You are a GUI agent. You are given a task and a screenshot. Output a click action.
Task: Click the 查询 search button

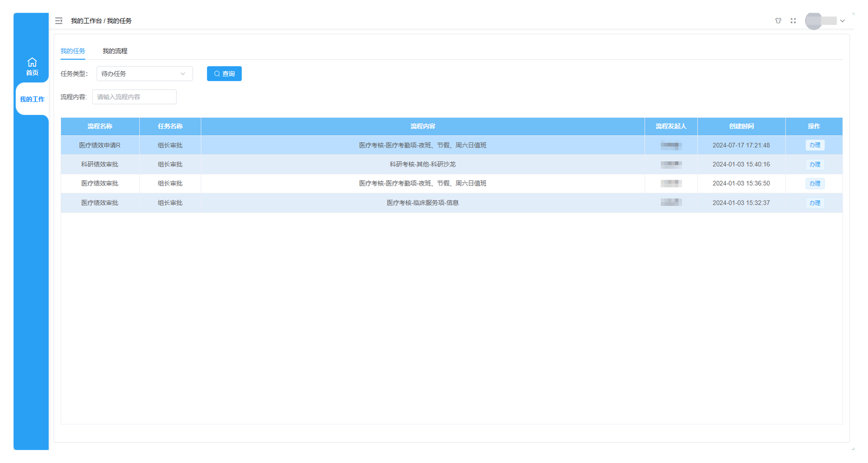pyautogui.click(x=224, y=74)
